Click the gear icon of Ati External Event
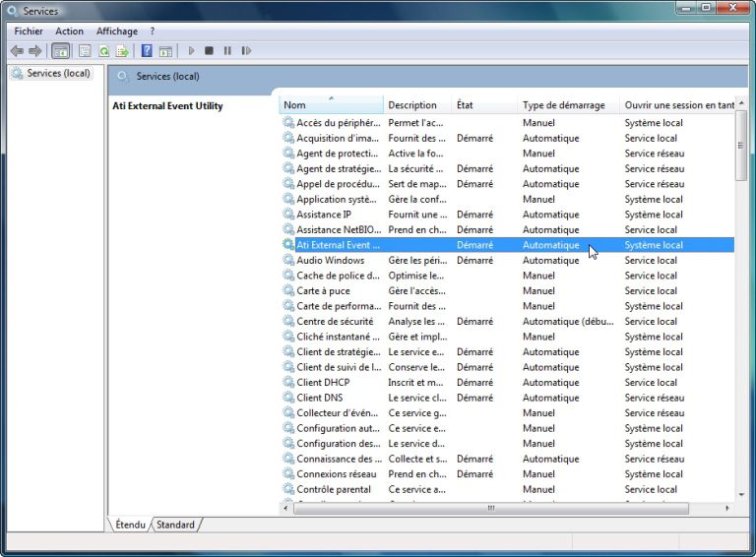 pyautogui.click(x=288, y=245)
